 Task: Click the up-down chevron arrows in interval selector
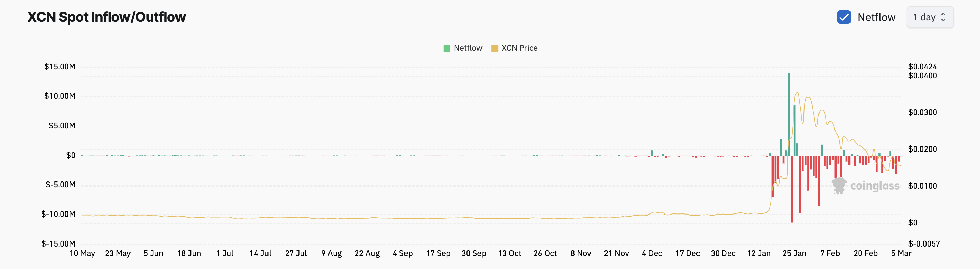pos(943,17)
